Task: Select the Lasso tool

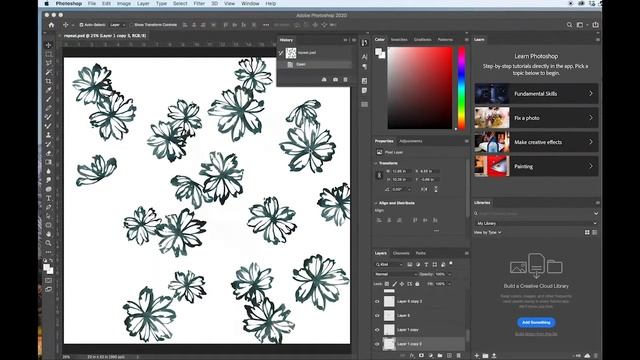Action: [x=49, y=63]
